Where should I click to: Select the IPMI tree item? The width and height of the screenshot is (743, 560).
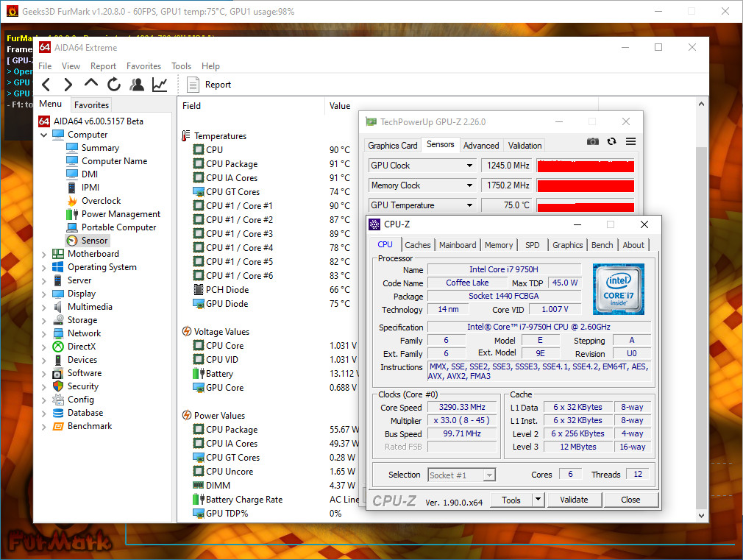[90, 188]
